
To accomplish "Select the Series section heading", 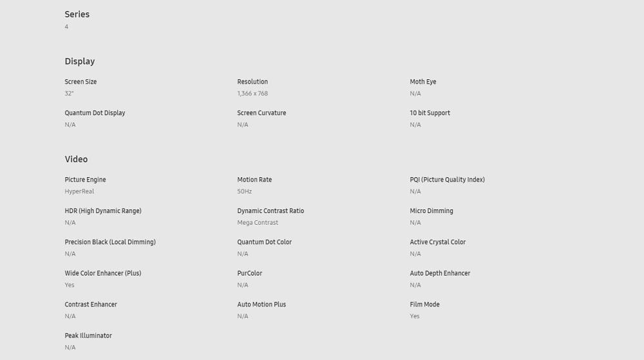I will [77, 14].
